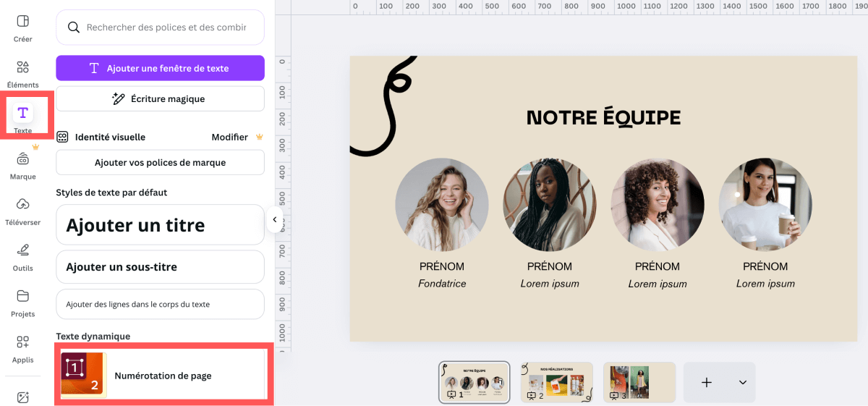Select page 3 thumbnail

[639, 382]
